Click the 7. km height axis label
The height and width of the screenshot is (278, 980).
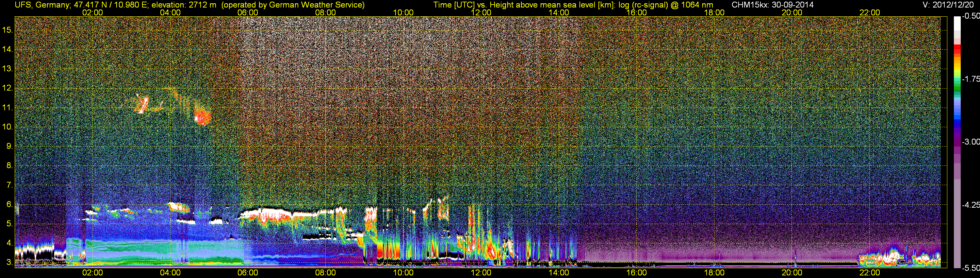tap(9, 185)
